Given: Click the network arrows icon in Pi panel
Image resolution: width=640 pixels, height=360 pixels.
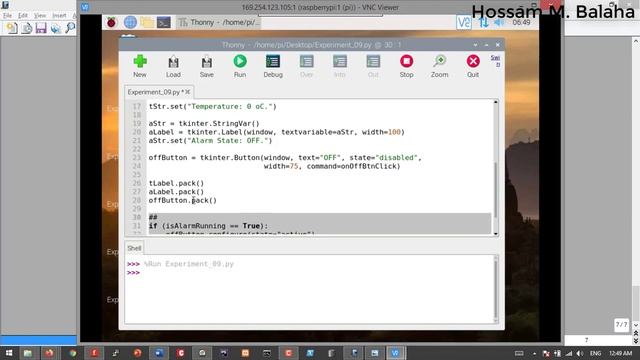Looking at the screenshot, I should coord(484,22).
